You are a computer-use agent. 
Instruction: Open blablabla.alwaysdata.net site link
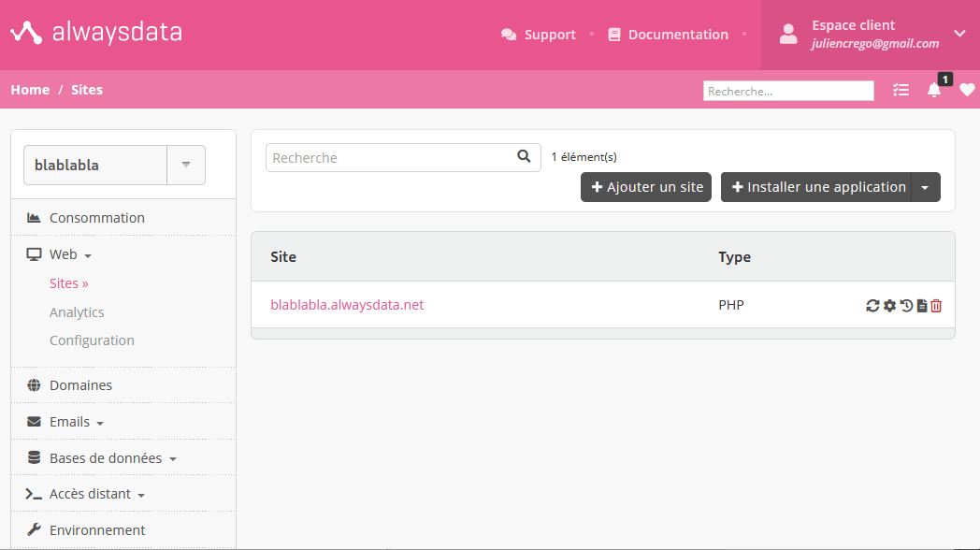pyautogui.click(x=347, y=304)
